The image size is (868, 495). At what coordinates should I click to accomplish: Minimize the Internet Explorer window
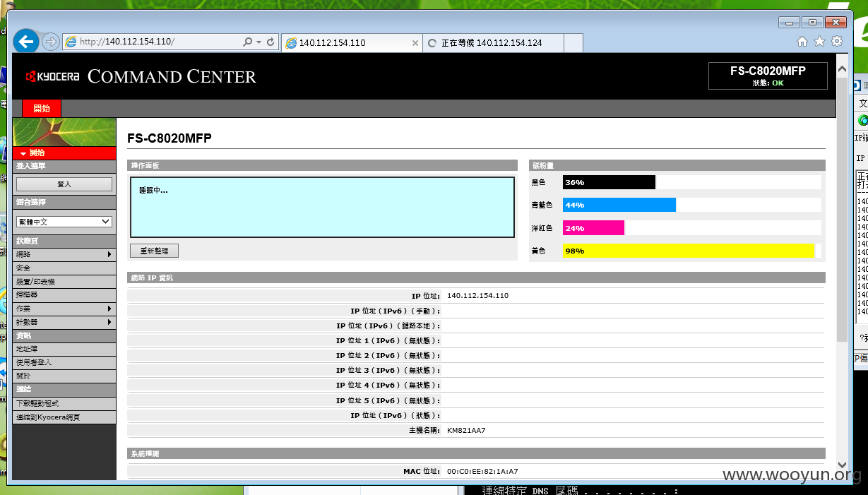click(x=789, y=23)
